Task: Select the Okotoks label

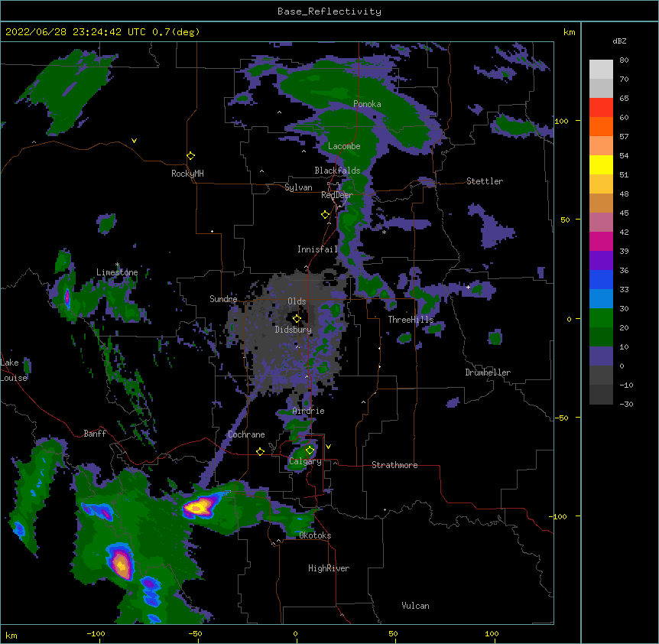Action: point(315,535)
